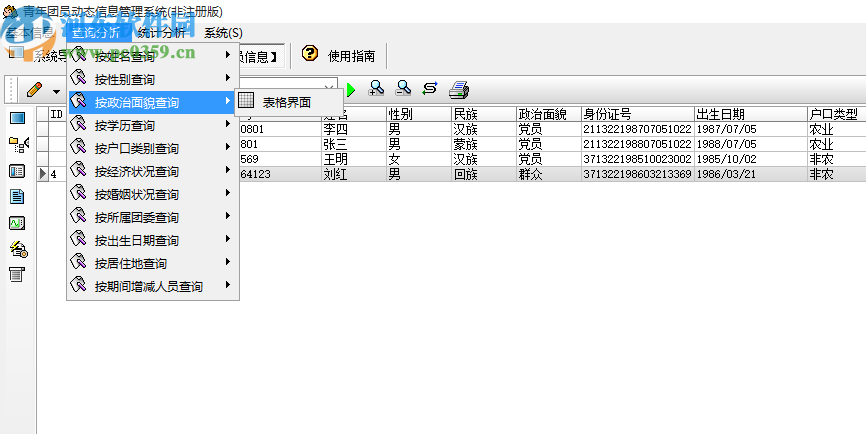Sort by the 性别 column header

[418, 114]
